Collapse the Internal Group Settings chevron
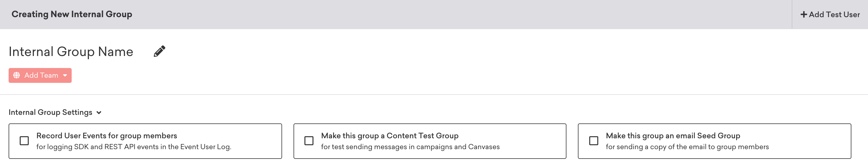The width and height of the screenshot is (868, 168). point(99,113)
